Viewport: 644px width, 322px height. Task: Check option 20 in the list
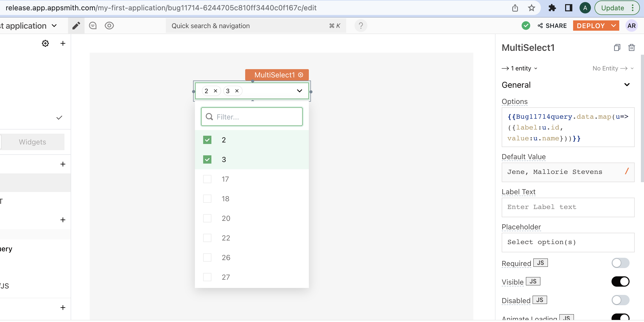[x=207, y=218]
